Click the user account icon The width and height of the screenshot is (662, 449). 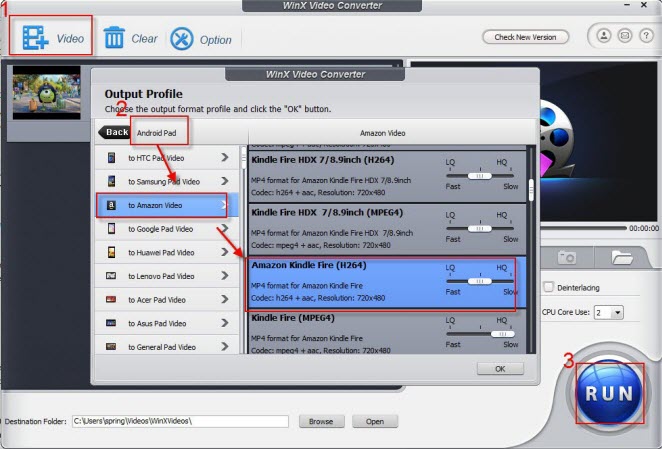604,35
